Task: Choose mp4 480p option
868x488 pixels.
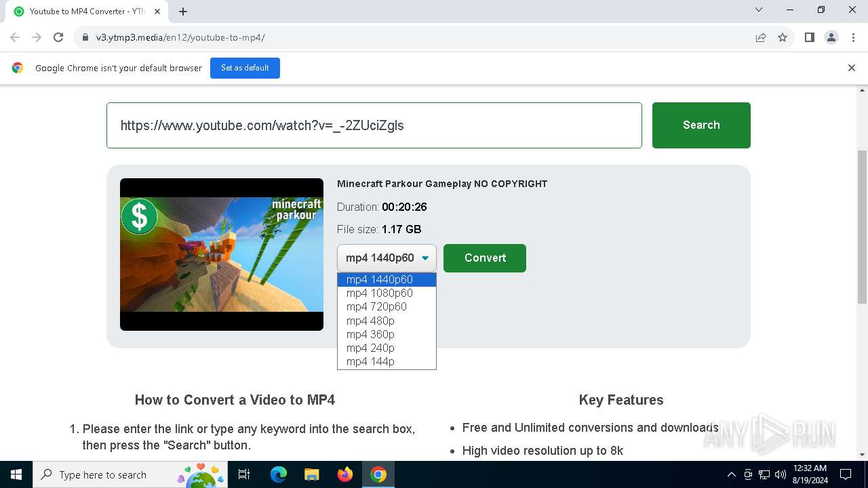Action: [387, 321]
